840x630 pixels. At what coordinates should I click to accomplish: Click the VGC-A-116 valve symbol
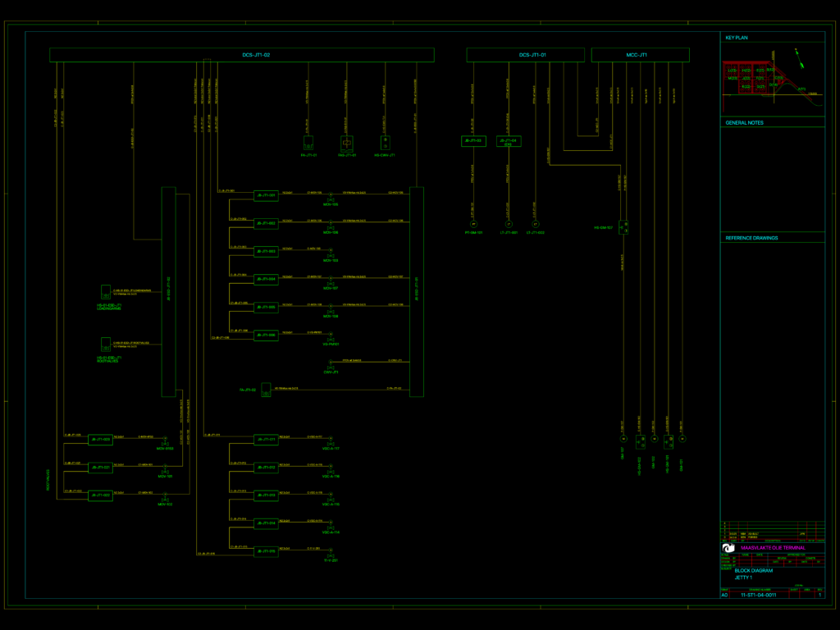(x=331, y=468)
